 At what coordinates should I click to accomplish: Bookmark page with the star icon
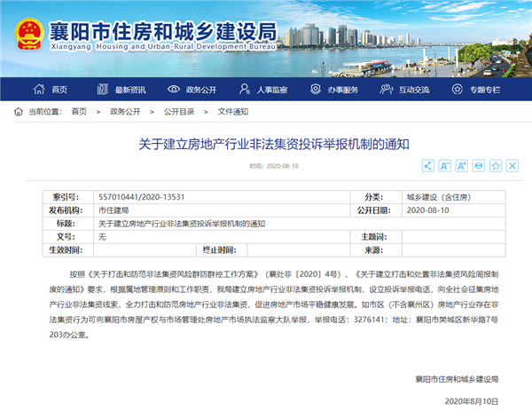[x=496, y=166]
